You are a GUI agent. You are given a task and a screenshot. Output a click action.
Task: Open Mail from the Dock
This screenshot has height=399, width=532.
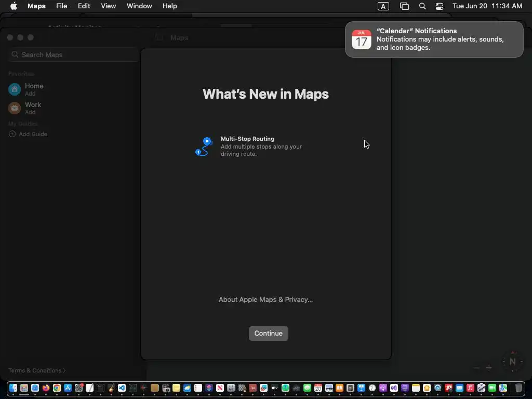point(459,388)
